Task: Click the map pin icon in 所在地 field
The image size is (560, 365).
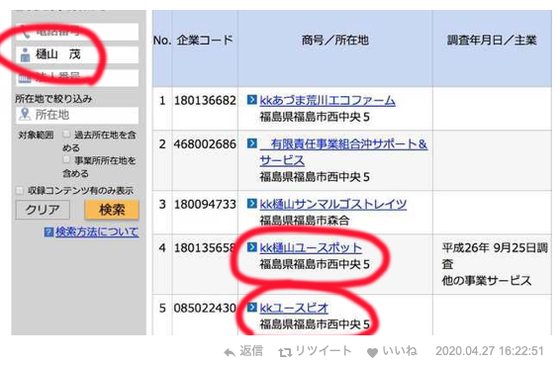Action: point(25,114)
